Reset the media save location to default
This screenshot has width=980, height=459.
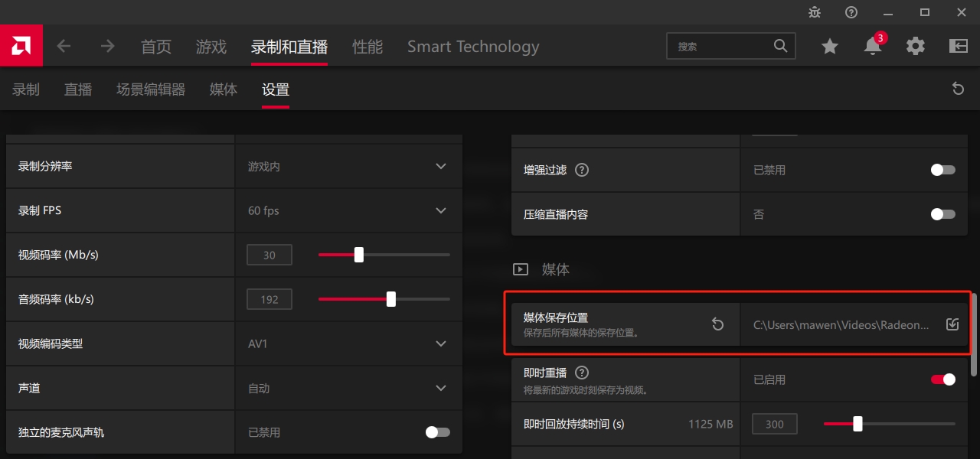click(x=717, y=324)
